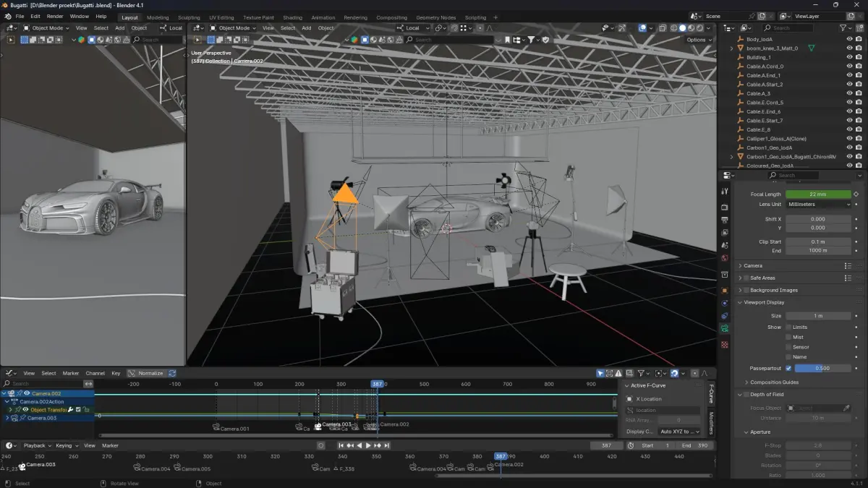Click the Normalize refresh icon in graph editor

tap(172, 373)
